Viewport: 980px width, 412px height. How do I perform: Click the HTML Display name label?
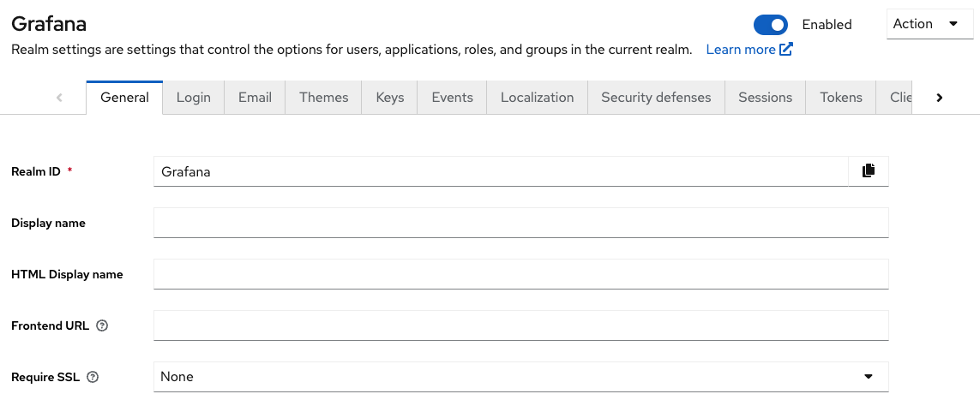(x=67, y=274)
